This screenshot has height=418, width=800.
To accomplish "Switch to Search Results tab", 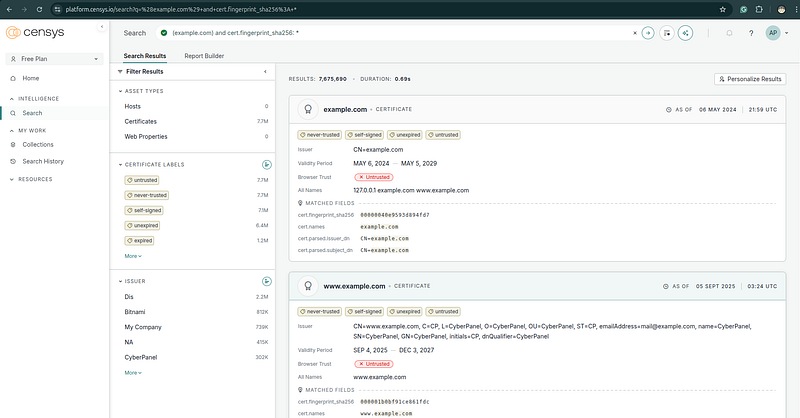I will pyautogui.click(x=144, y=56).
